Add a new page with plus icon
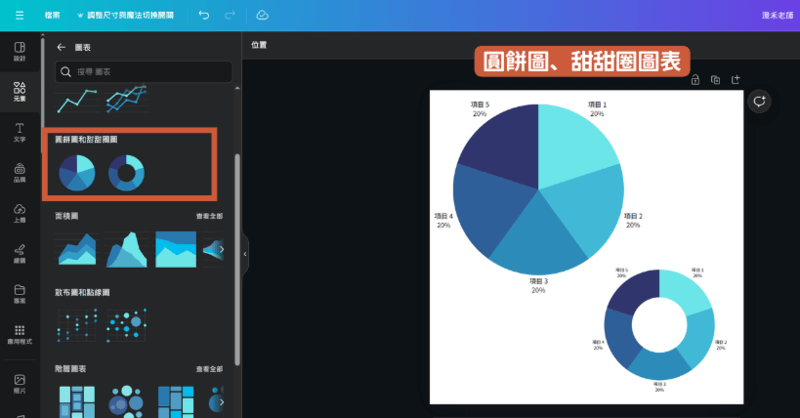This screenshot has width=800, height=418. [x=736, y=80]
